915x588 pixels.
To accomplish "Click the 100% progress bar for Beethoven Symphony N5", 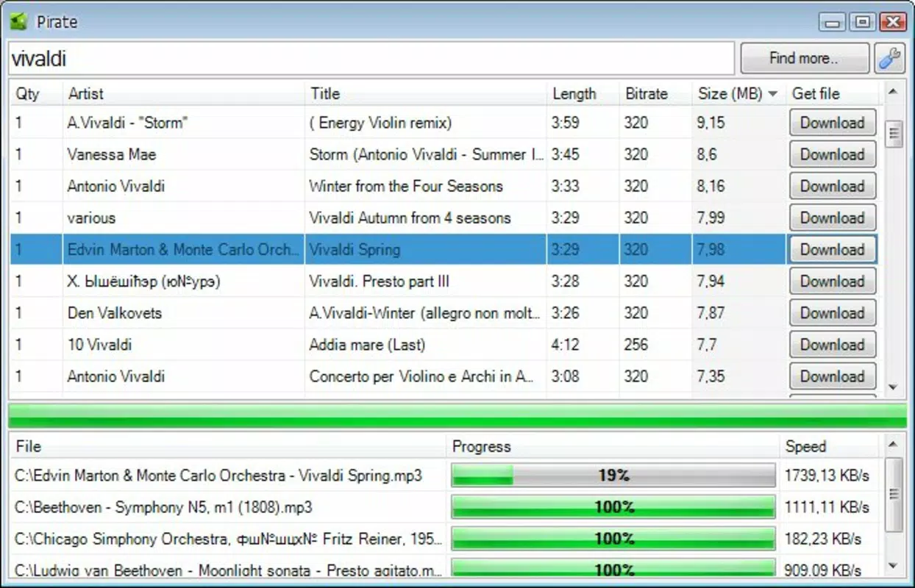I will 613,507.
